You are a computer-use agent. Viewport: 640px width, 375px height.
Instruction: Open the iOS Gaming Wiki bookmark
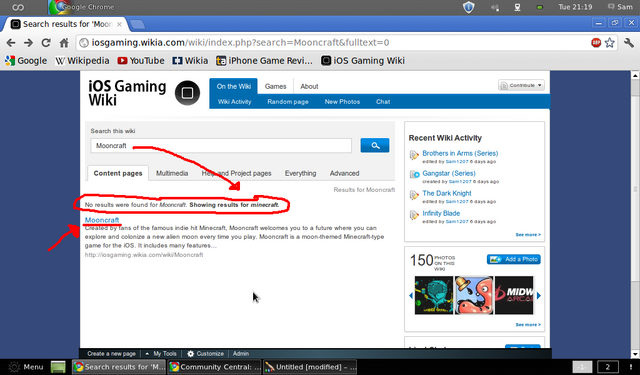363,61
